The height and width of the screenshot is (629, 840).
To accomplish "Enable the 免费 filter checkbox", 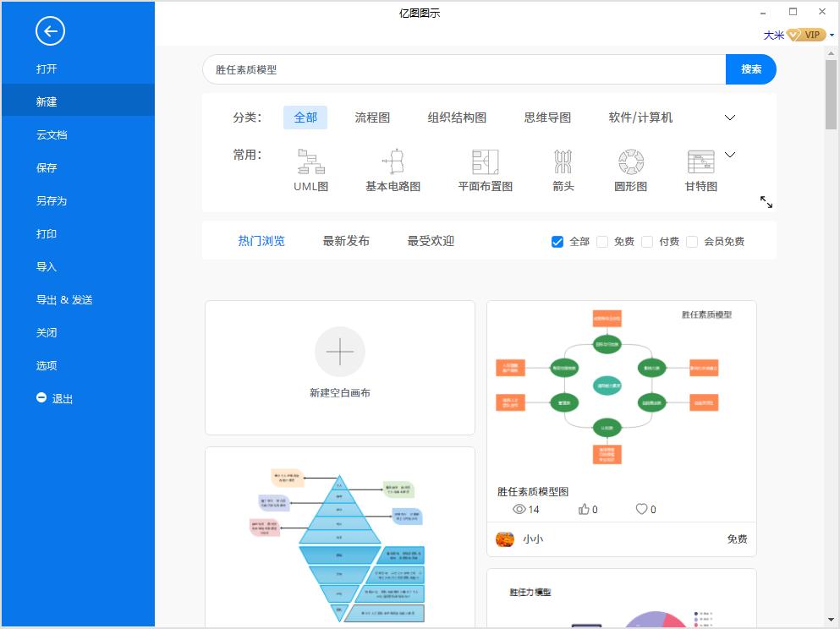I will 602,242.
